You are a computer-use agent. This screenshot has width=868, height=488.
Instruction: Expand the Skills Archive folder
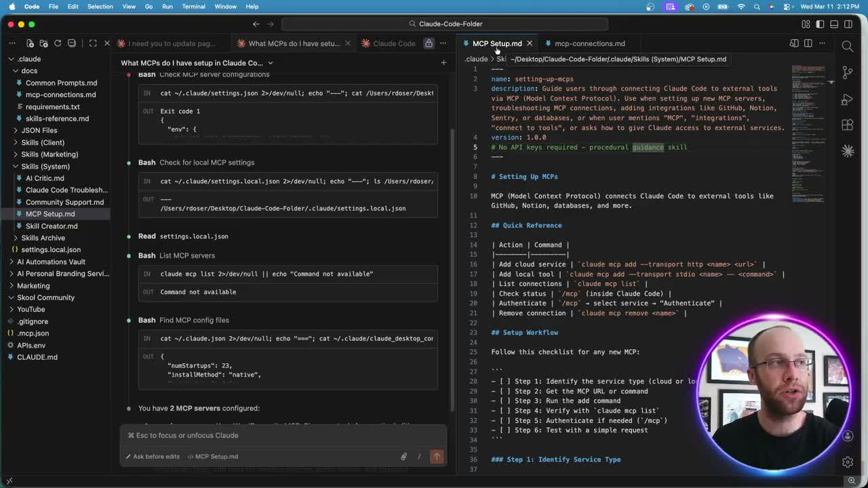43,238
